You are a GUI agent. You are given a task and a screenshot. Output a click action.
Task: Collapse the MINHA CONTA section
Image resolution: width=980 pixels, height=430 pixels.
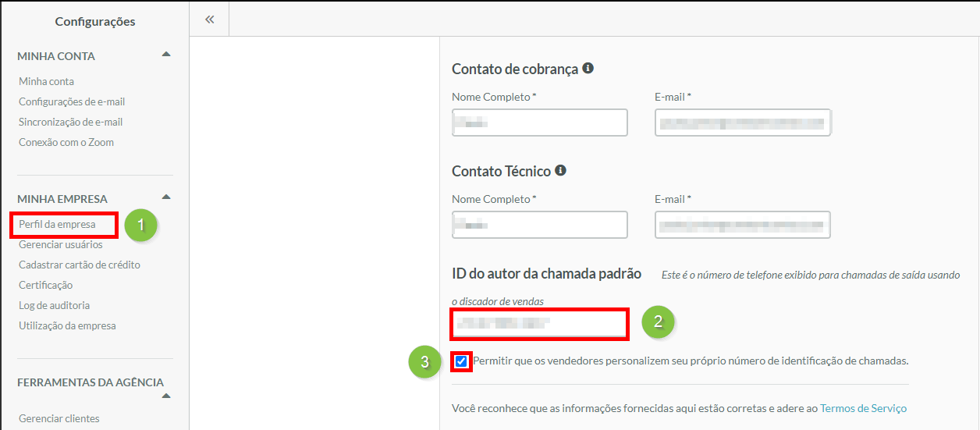click(x=165, y=55)
